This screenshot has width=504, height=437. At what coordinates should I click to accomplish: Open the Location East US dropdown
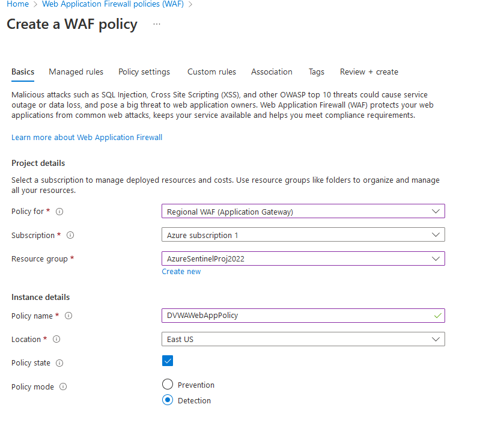pyautogui.click(x=303, y=339)
